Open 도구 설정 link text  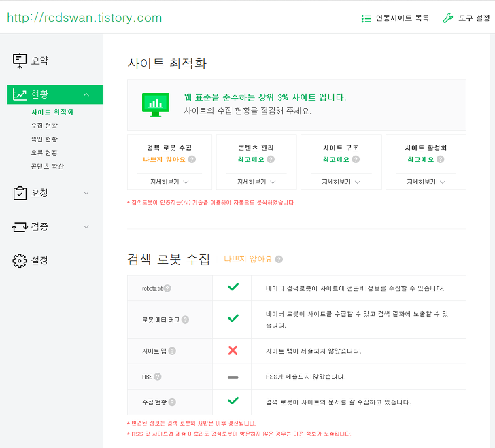point(474,18)
